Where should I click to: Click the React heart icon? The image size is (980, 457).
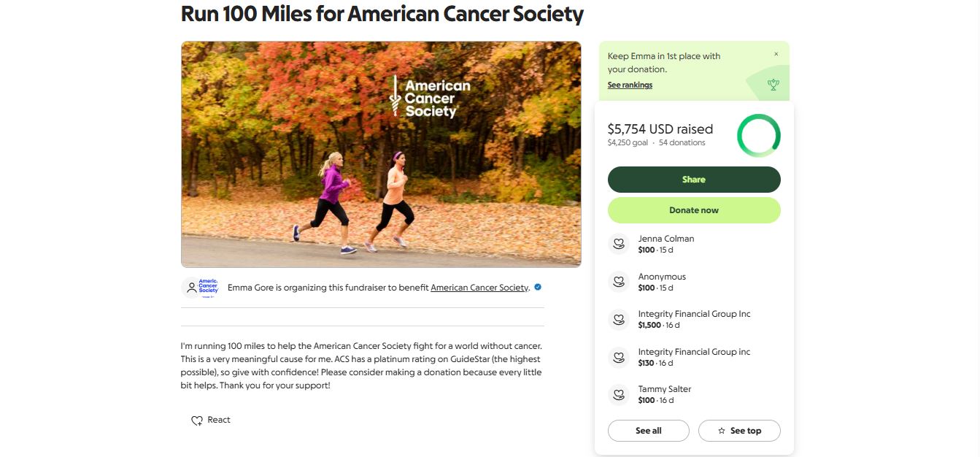tap(196, 420)
